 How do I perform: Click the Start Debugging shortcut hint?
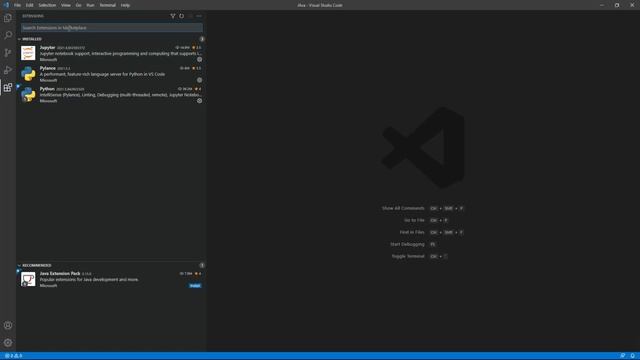click(x=413, y=244)
